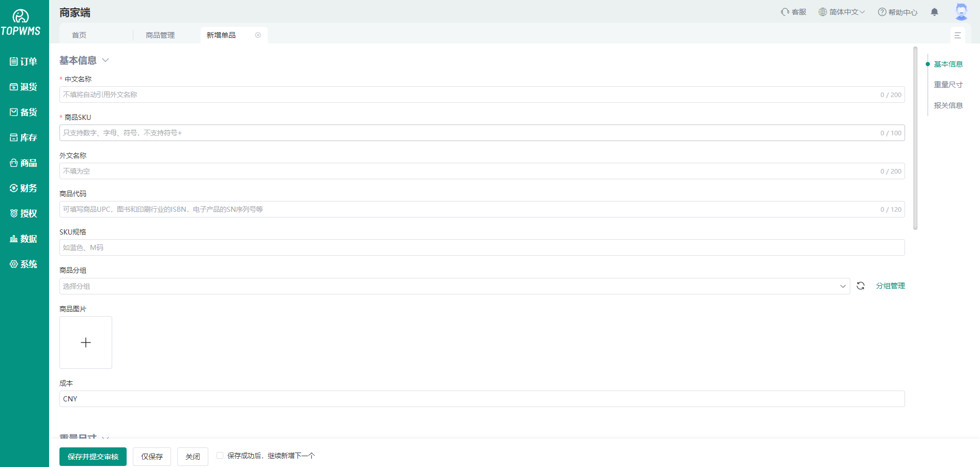This screenshot has width=980, height=467.
Task: Open the 选择分组 dropdown
Action: pyautogui.click(x=455, y=286)
